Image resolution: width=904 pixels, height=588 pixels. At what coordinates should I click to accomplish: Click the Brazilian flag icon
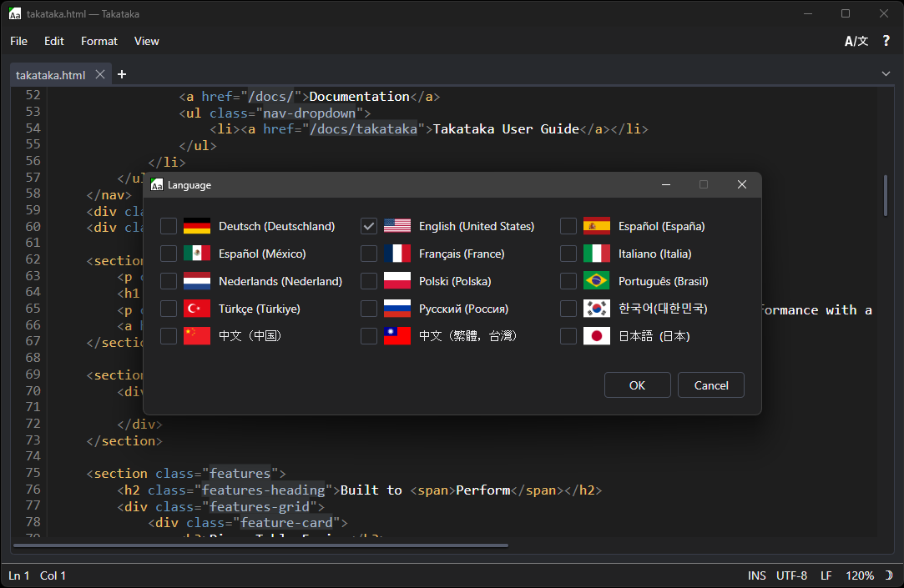point(597,281)
